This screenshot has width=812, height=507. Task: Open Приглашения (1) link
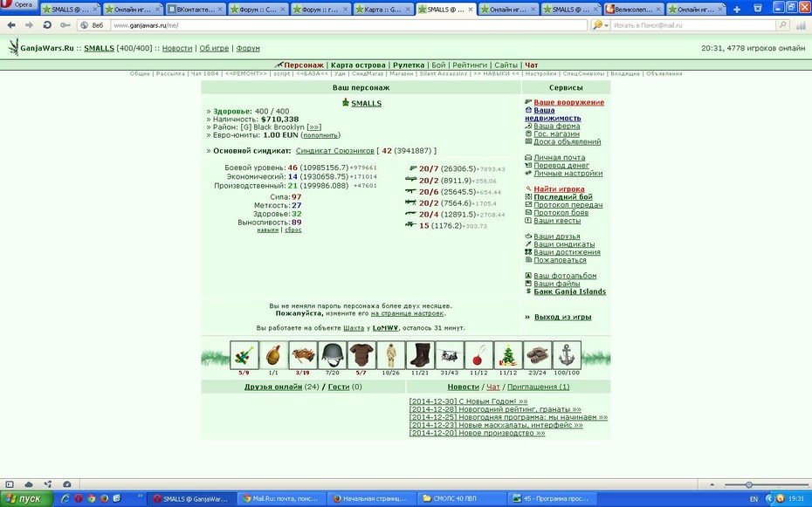click(538, 387)
